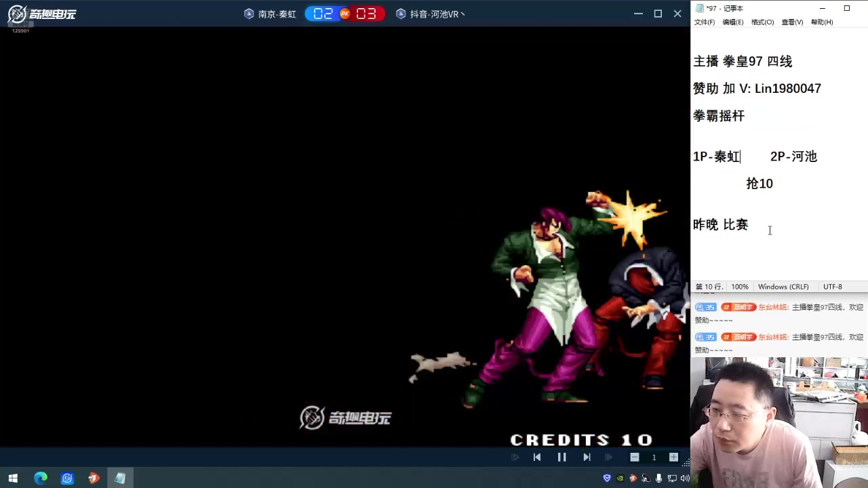Click player name 南京-秦虹
Screen dimensions: 868x488
[277, 14]
